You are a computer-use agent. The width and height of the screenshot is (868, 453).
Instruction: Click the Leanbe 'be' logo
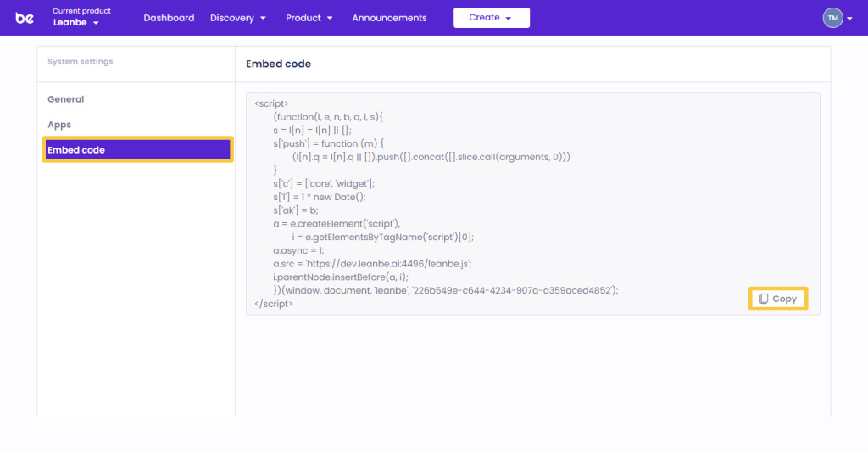pyautogui.click(x=25, y=18)
